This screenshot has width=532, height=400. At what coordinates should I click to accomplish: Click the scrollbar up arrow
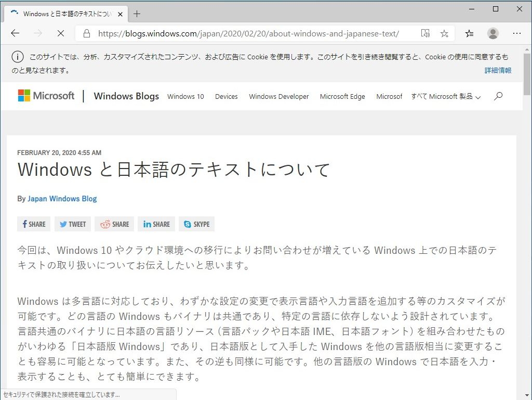527,49
